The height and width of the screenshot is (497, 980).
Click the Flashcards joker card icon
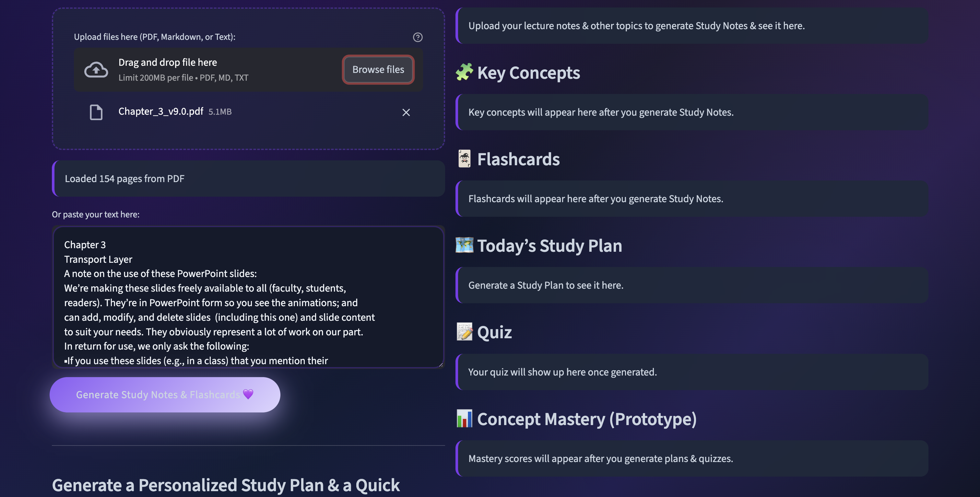click(x=464, y=159)
